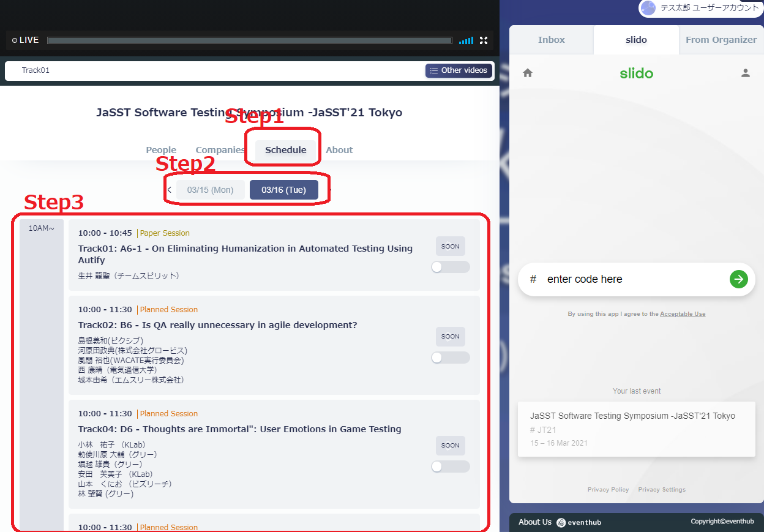Open the Acceptable Use link
Viewport: 764px width, 532px height.
point(682,314)
